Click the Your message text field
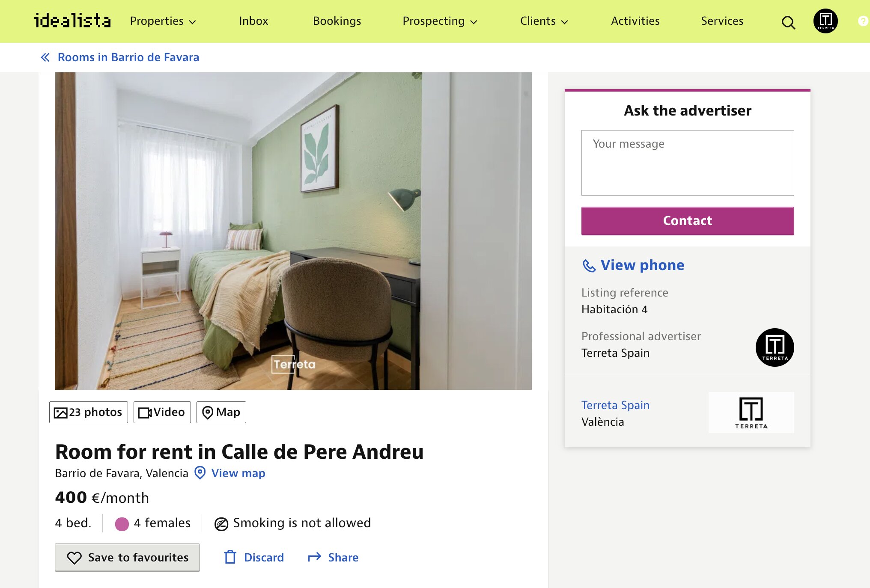The height and width of the screenshot is (588, 870). (x=687, y=163)
